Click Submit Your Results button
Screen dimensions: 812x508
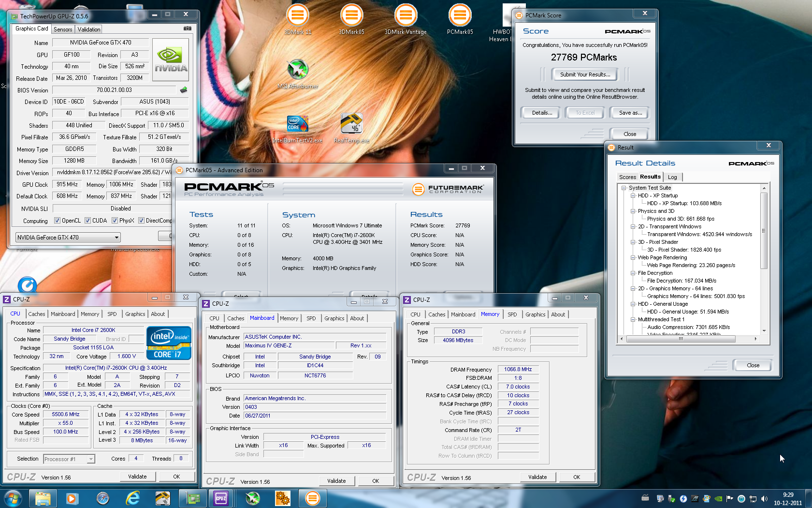[x=585, y=75]
